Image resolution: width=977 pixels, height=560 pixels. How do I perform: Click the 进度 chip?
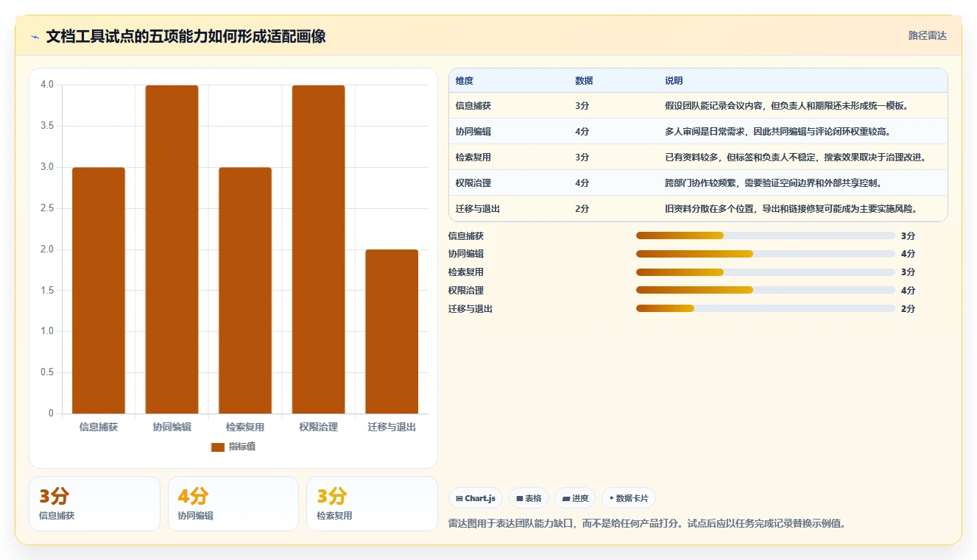(x=575, y=498)
